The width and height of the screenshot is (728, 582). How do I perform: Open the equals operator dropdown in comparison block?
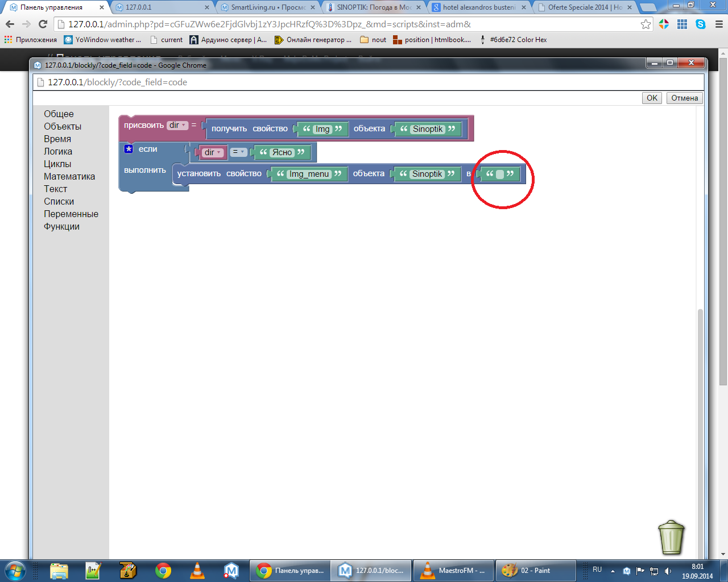239,152
